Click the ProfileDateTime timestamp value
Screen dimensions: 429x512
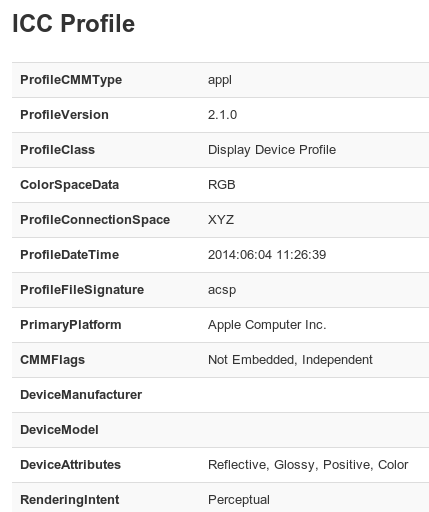[x=267, y=255]
